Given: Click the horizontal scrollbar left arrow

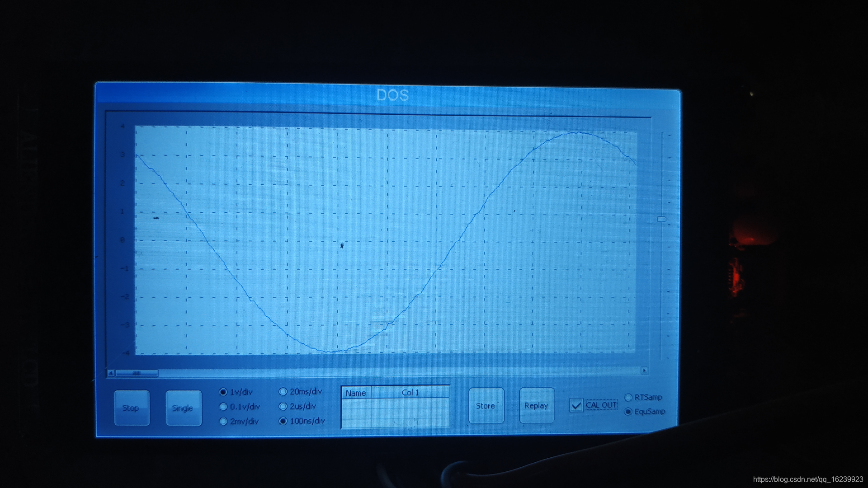Looking at the screenshot, I should point(111,373).
